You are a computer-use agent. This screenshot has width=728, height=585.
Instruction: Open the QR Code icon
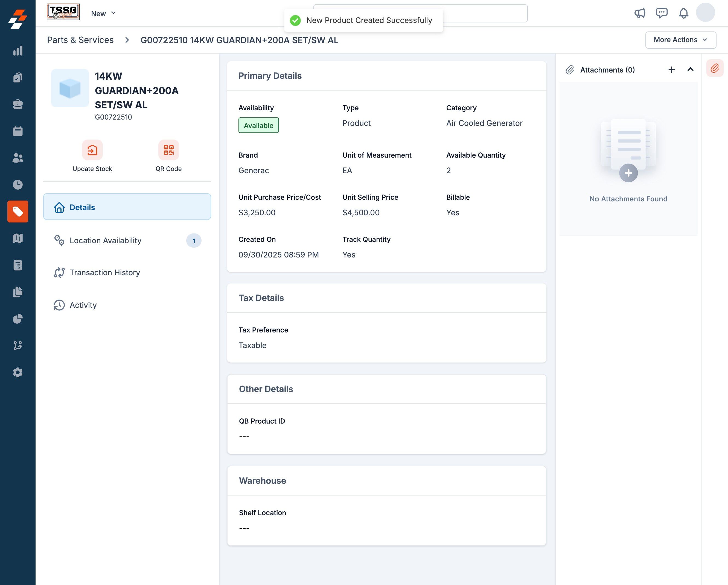168,150
